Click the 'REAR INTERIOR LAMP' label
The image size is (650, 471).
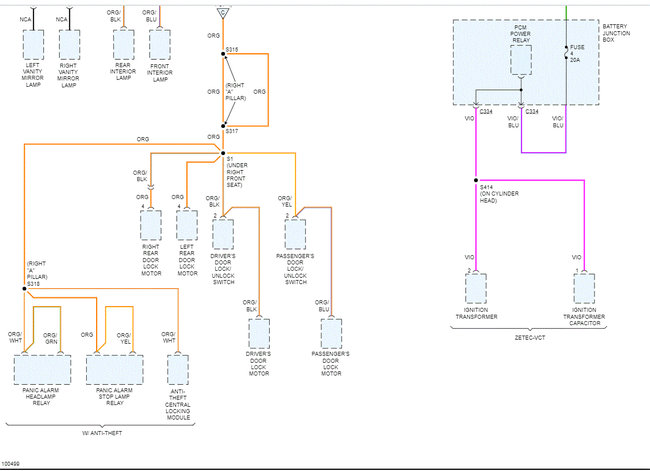(123, 71)
